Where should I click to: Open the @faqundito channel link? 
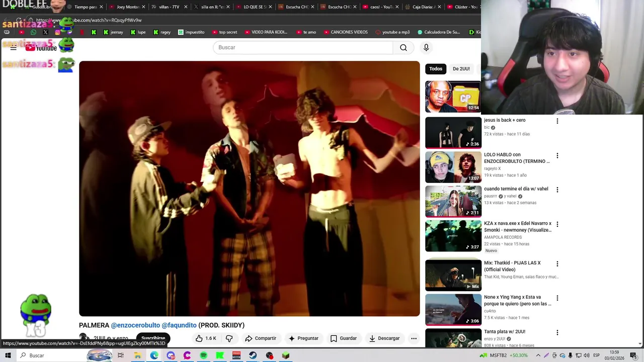point(179,325)
